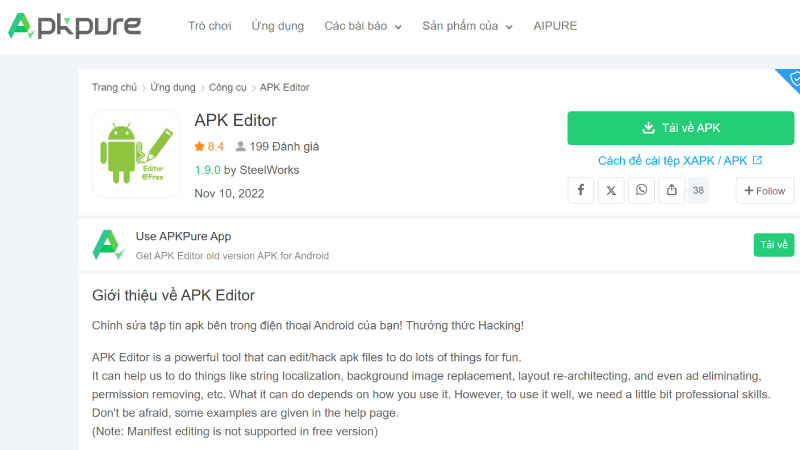The image size is (800, 450).
Task: Click version number 1.9.0
Action: click(207, 170)
